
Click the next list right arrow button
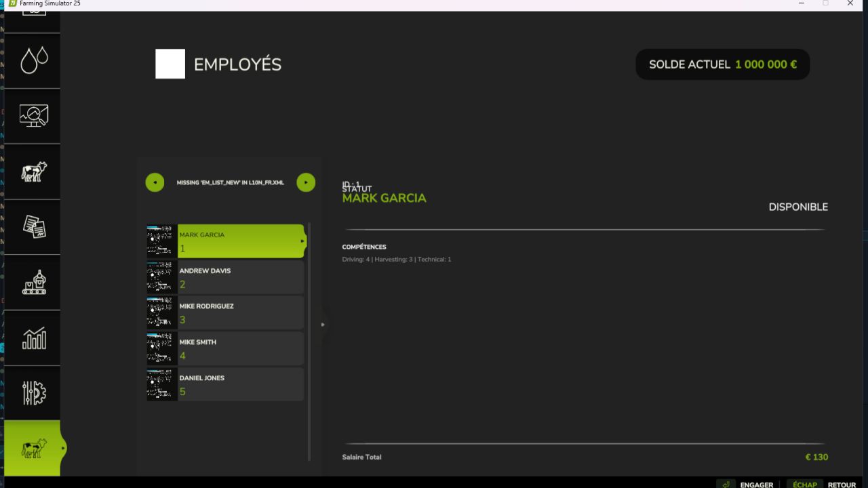point(306,182)
